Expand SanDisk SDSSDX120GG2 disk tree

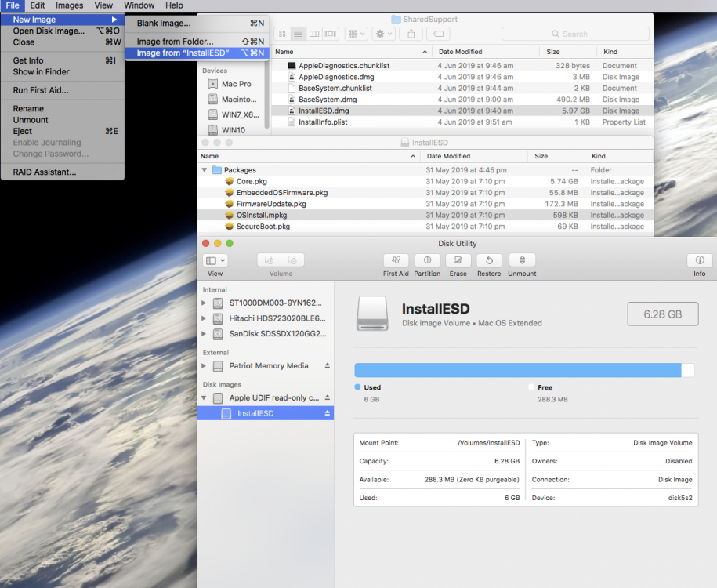click(204, 333)
